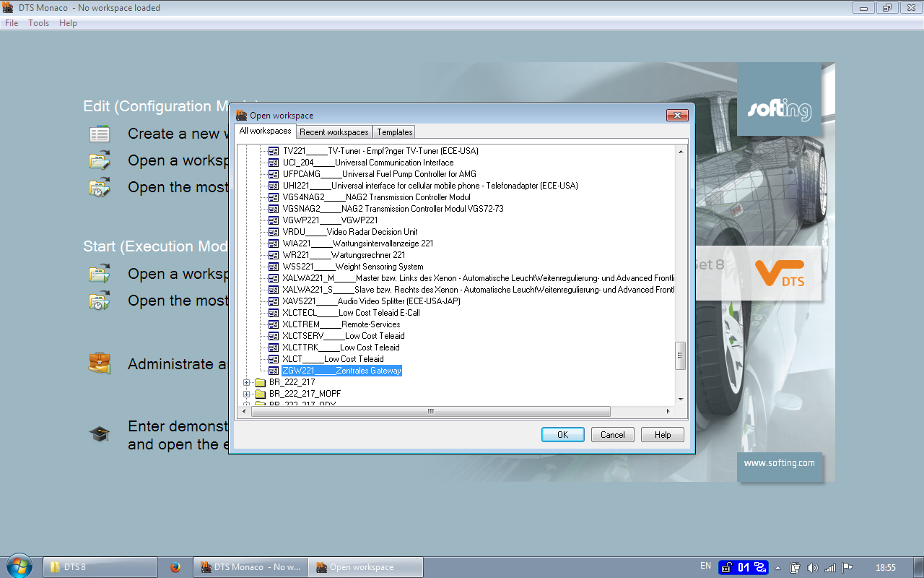Click the Administrate briefcase icon
Image resolution: width=924 pixels, height=578 pixels.
point(99,363)
